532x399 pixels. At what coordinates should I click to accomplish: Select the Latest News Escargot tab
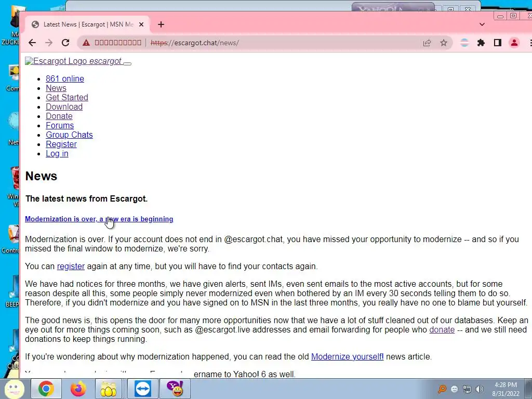87,24
